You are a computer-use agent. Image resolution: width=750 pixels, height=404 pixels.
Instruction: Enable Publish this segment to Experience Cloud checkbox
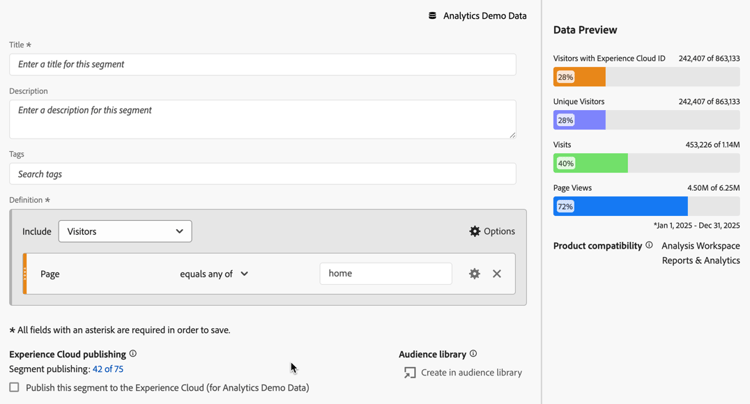tap(14, 387)
